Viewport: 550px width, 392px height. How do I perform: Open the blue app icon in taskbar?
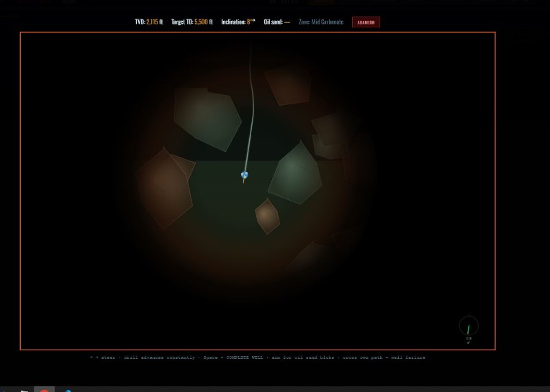coord(68,391)
